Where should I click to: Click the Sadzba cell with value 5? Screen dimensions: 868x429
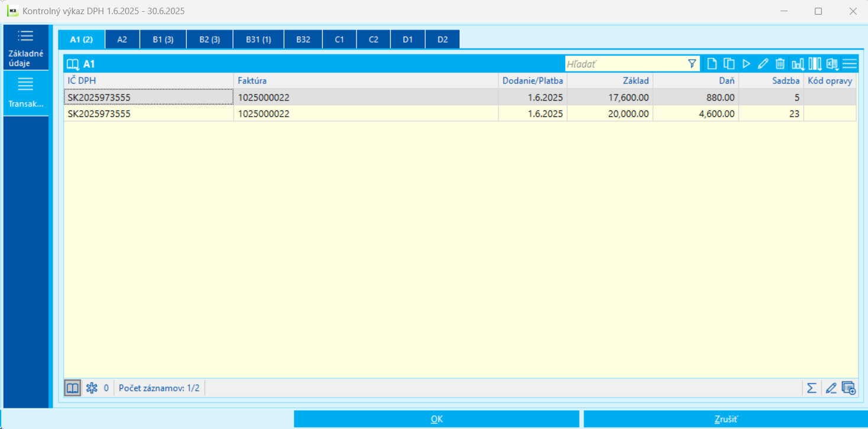click(772, 97)
